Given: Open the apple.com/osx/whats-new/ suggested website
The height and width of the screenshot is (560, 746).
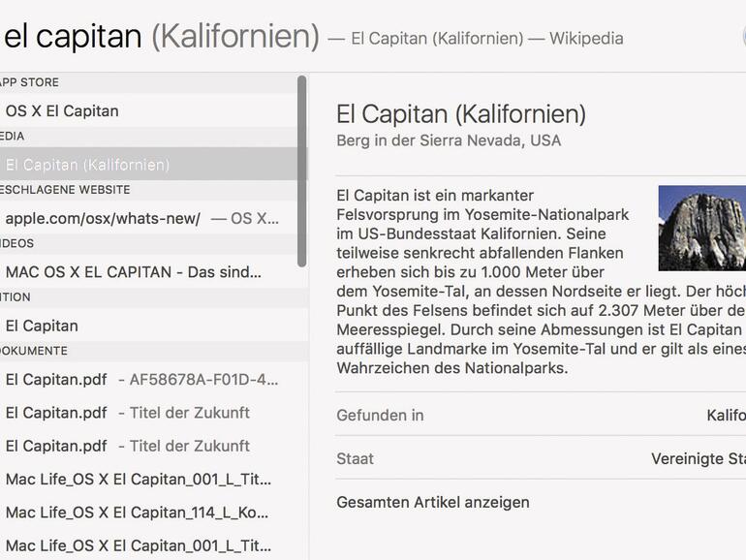Looking at the screenshot, I should coord(103,218).
